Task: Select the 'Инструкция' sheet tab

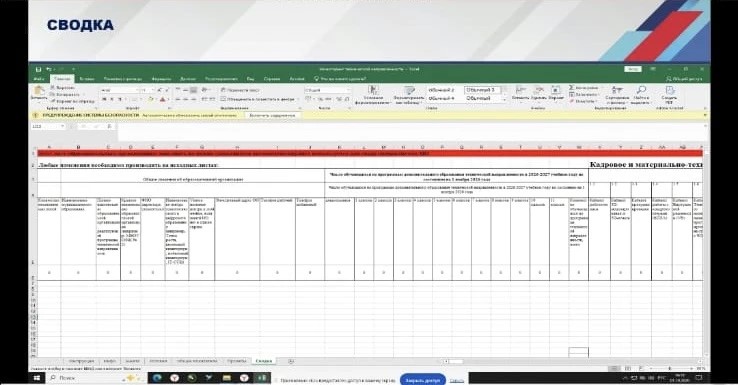Action: (x=81, y=361)
